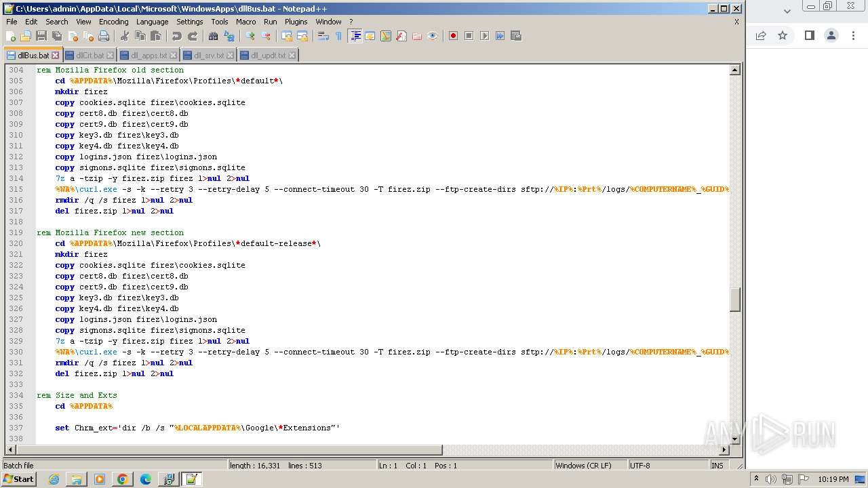This screenshot has height=488, width=868.
Task: Stop macro recording button
Action: [469, 36]
